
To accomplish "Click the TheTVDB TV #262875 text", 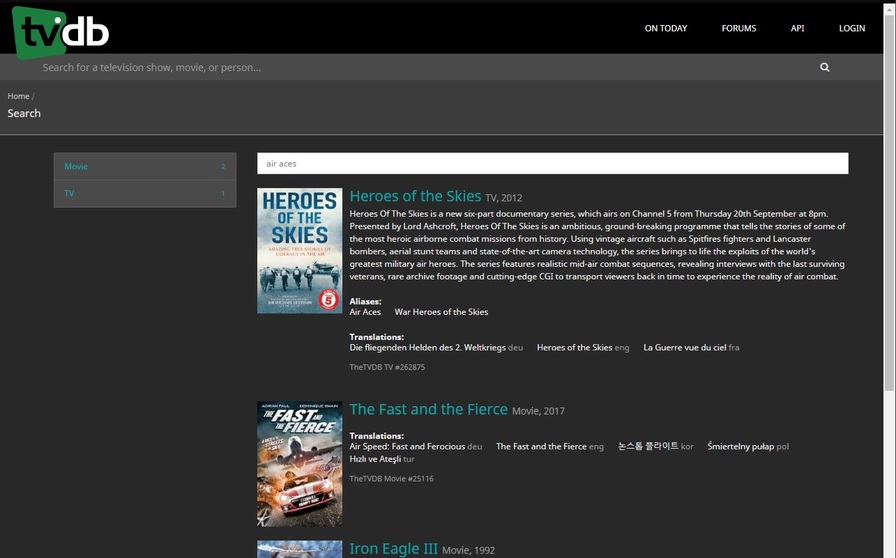I will pyautogui.click(x=387, y=367).
